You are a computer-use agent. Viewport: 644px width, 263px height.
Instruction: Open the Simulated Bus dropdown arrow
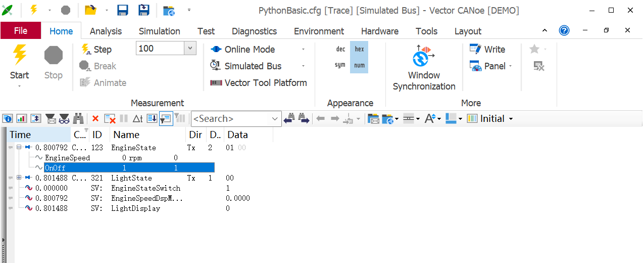(x=303, y=66)
